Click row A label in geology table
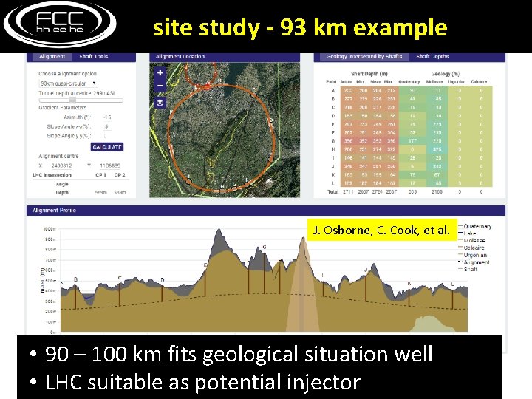This screenshot has width=532, height=399. pos(332,91)
